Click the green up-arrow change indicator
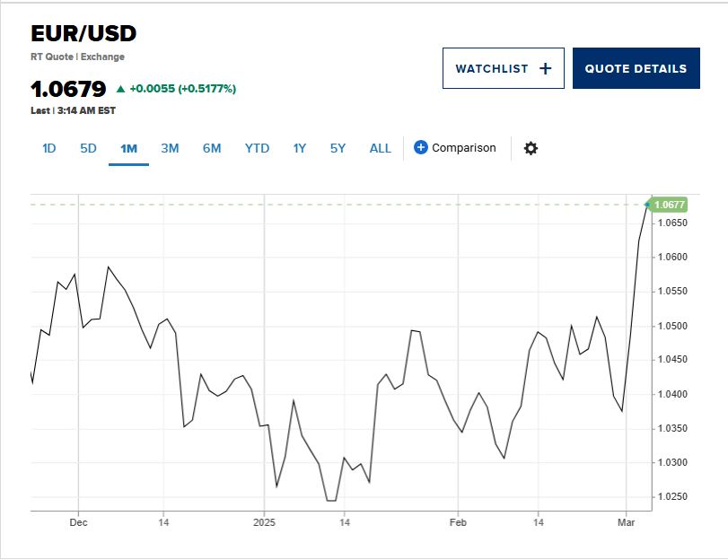 pos(120,89)
